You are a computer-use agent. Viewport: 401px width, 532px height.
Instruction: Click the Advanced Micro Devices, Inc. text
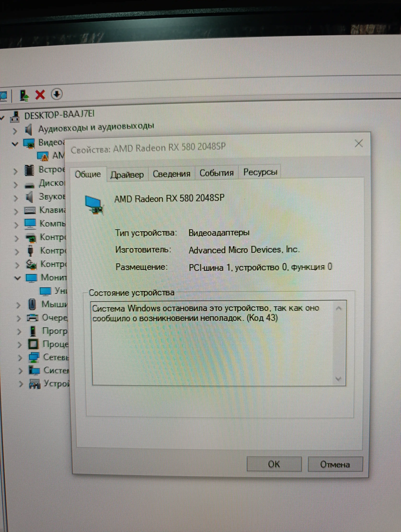pos(244,250)
